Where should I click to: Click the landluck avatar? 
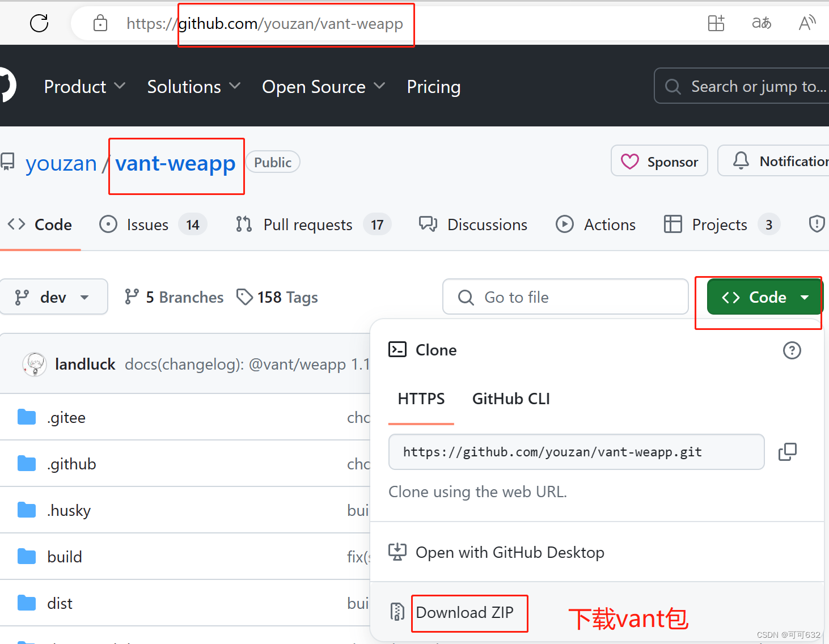coord(35,364)
